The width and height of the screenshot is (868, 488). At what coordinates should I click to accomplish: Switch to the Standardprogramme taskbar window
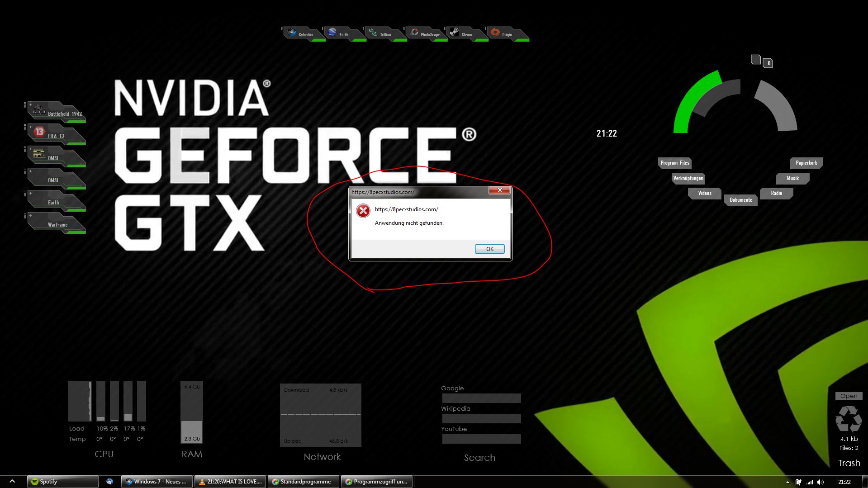tap(303, 482)
